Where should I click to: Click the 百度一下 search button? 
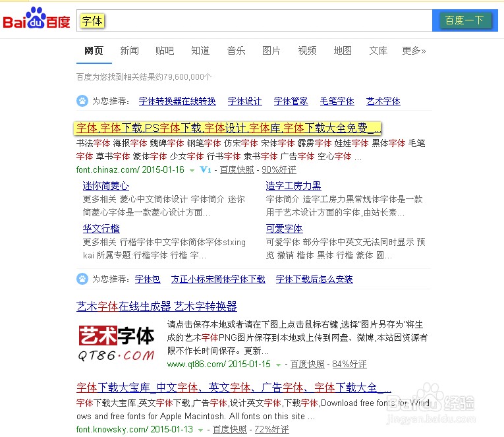coord(464,20)
